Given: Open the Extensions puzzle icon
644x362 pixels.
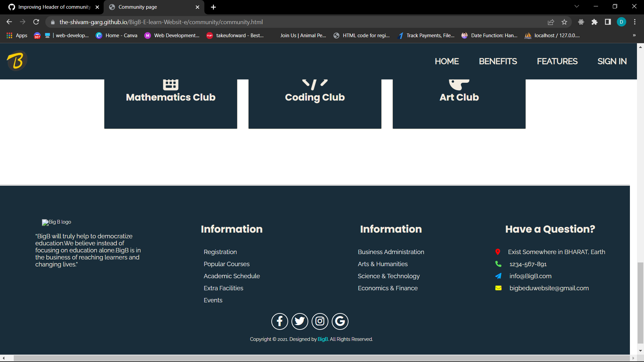Looking at the screenshot, I should click(x=594, y=22).
